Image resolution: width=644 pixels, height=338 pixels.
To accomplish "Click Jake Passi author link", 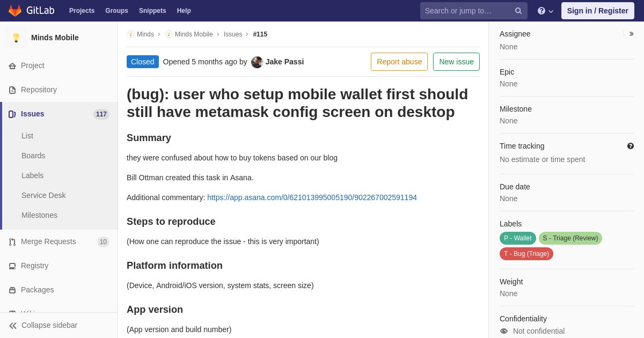I will click(x=284, y=62).
